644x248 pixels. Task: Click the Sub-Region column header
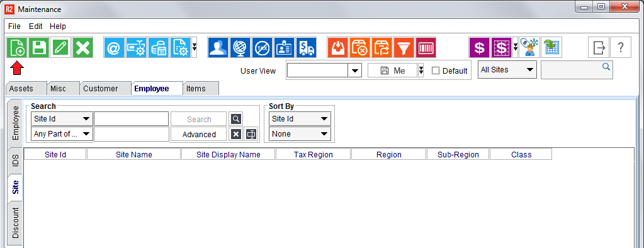(x=458, y=154)
